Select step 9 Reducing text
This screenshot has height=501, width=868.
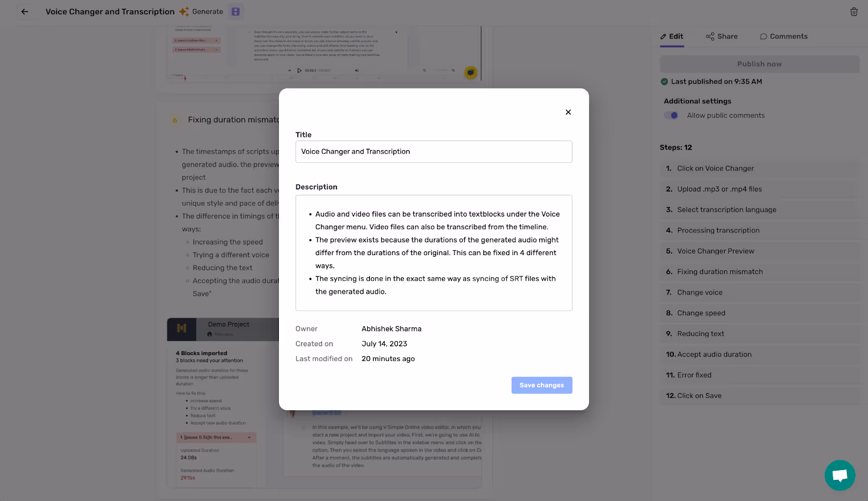[x=759, y=333]
